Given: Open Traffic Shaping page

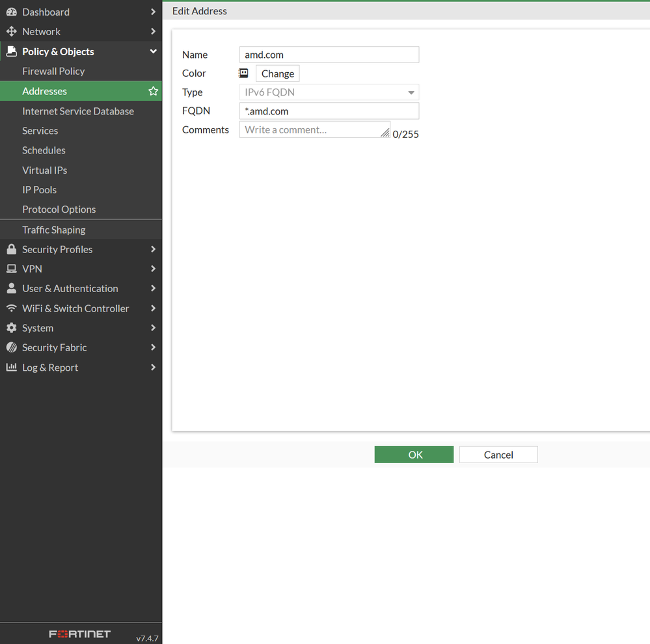Looking at the screenshot, I should [81, 230].
